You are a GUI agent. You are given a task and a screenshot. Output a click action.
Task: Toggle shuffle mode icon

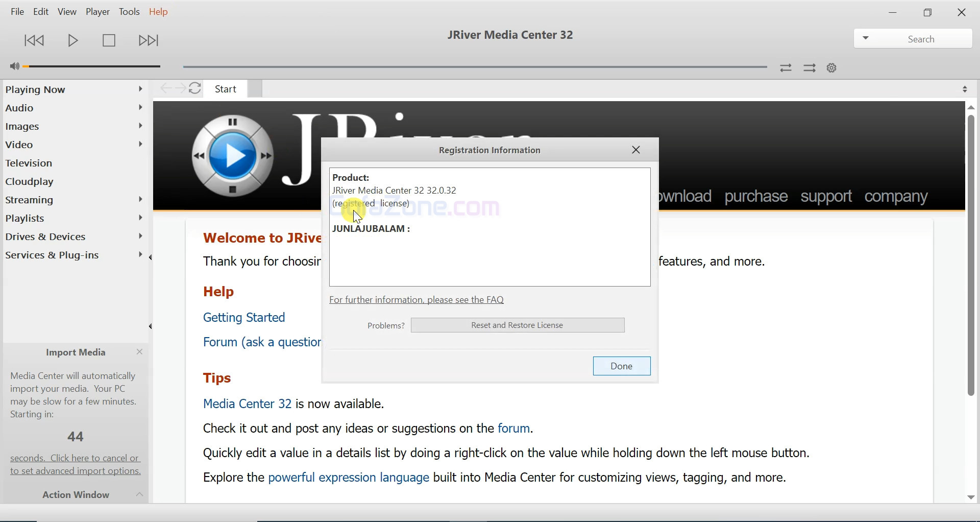[786, 68]
